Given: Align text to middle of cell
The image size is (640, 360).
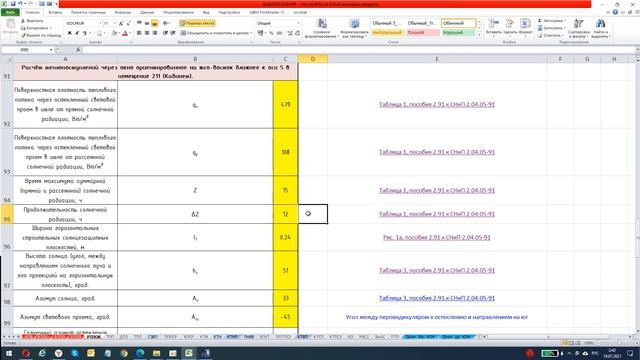Looking at the screenshot, I should (147, 23).
